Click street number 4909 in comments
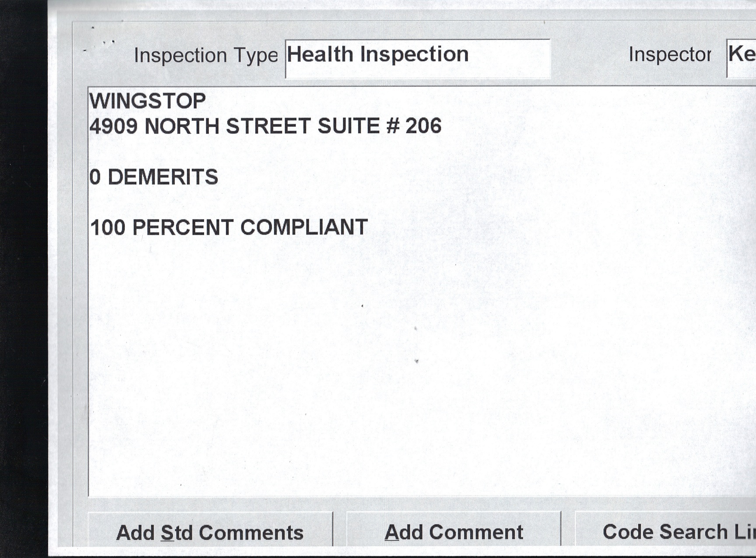Image resolution: width=756 pixels, height=558 pixels. pyautogui.click(x=113, y=126)
